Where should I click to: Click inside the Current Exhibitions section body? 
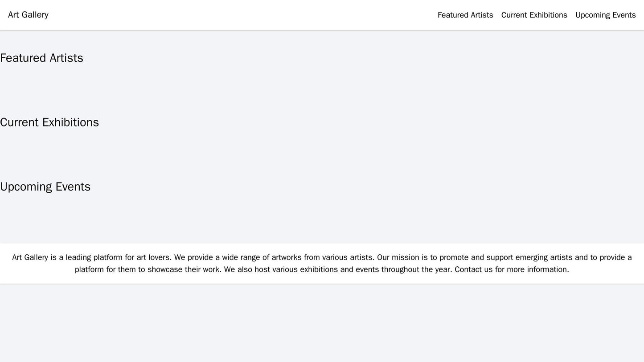coord(322,147)
